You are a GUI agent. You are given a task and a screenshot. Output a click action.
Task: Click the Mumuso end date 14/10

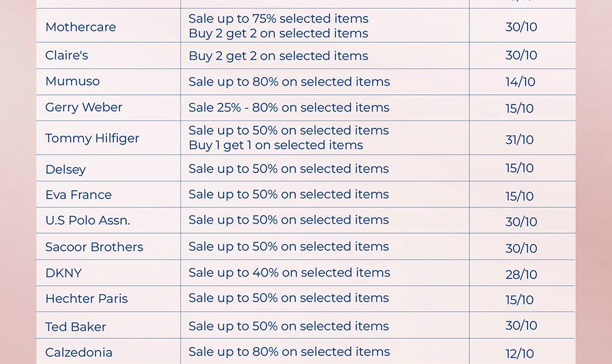pos(520,82)
